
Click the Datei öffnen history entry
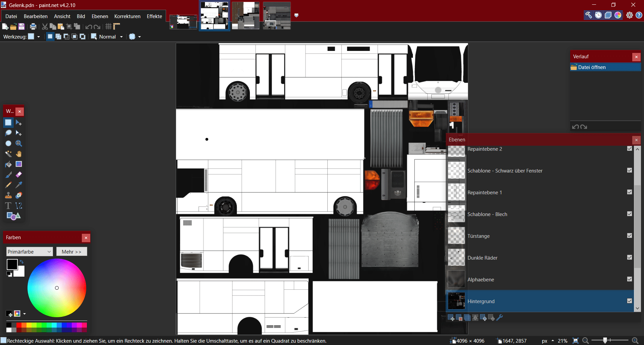(x=605, y=67)
